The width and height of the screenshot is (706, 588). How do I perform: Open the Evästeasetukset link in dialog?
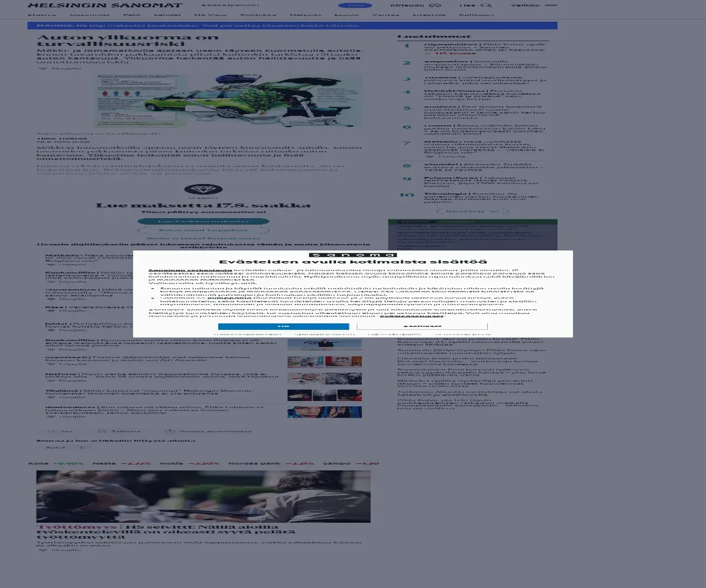(x=411, y=316)
